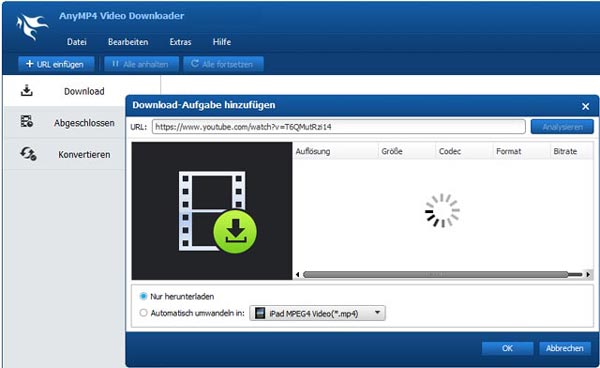Image resolution: width=600 pixels, height=368 pixels.
Task: Click the Codec column header
Action: tap(464, 151)
